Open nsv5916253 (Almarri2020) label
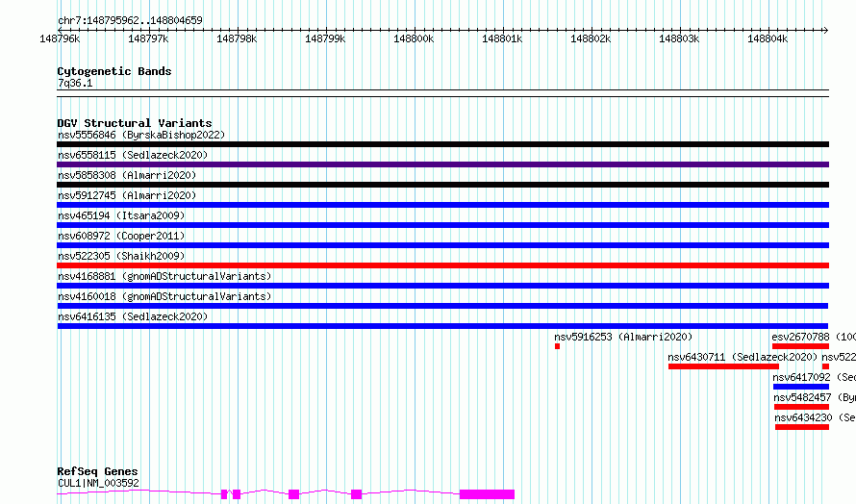856x504 pixels. tap(623, 337)
